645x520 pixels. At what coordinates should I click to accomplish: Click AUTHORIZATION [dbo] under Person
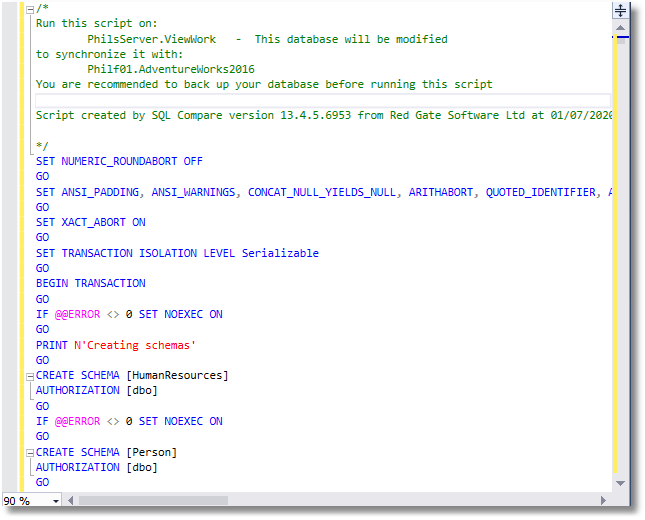point(97,467)
